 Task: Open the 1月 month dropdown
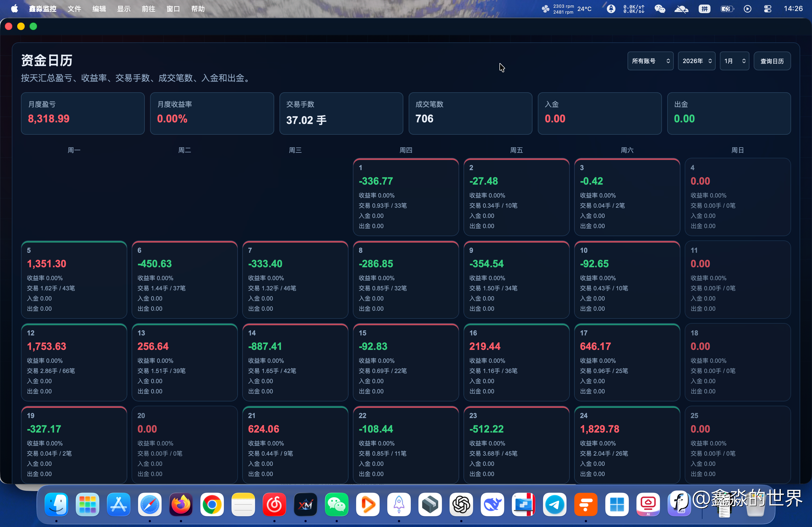click(x=734, y=61)
